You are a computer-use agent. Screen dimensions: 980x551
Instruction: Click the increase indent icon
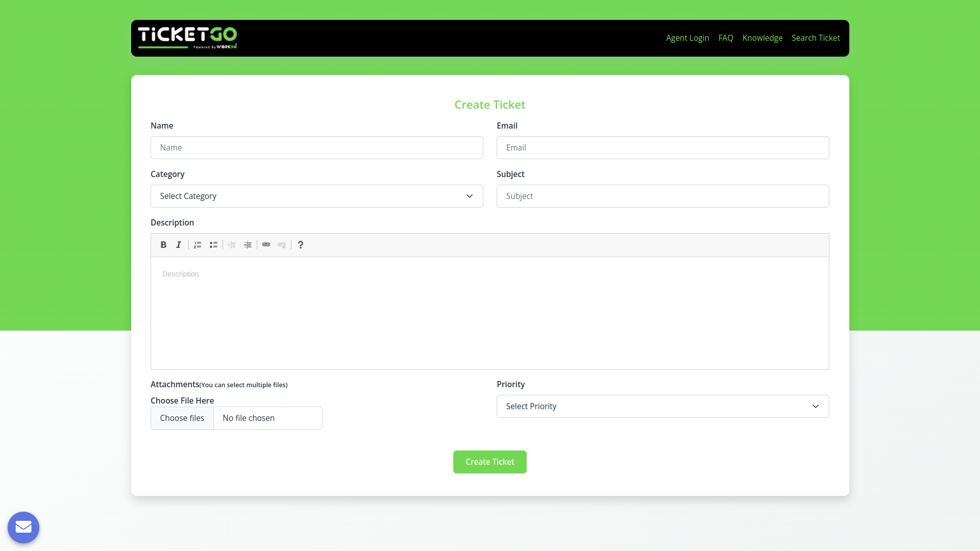click(248, 245)
